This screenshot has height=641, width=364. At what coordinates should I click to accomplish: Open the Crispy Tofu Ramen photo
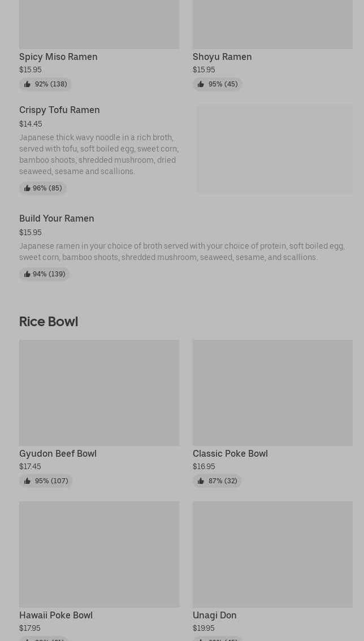coord(275,149)
